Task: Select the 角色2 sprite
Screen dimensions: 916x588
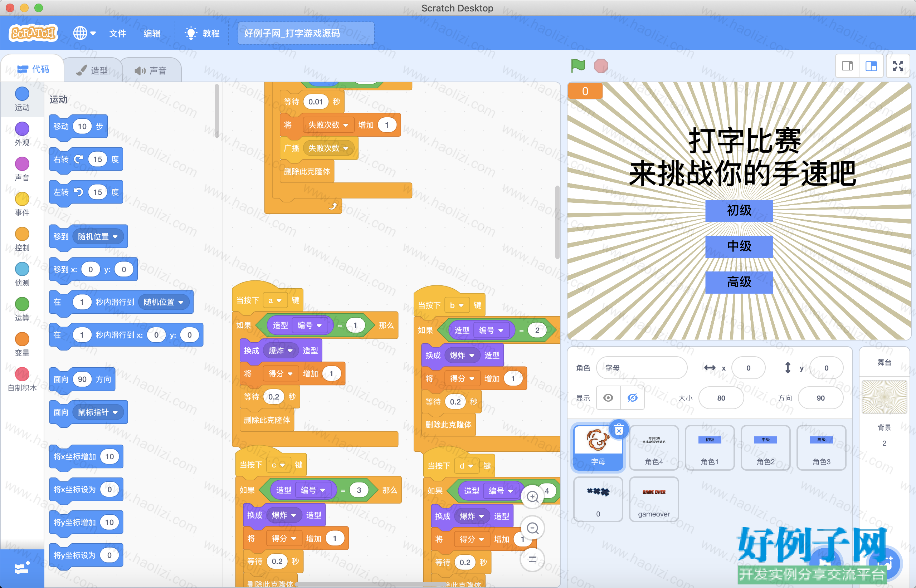Action: [x=765, y=447]
